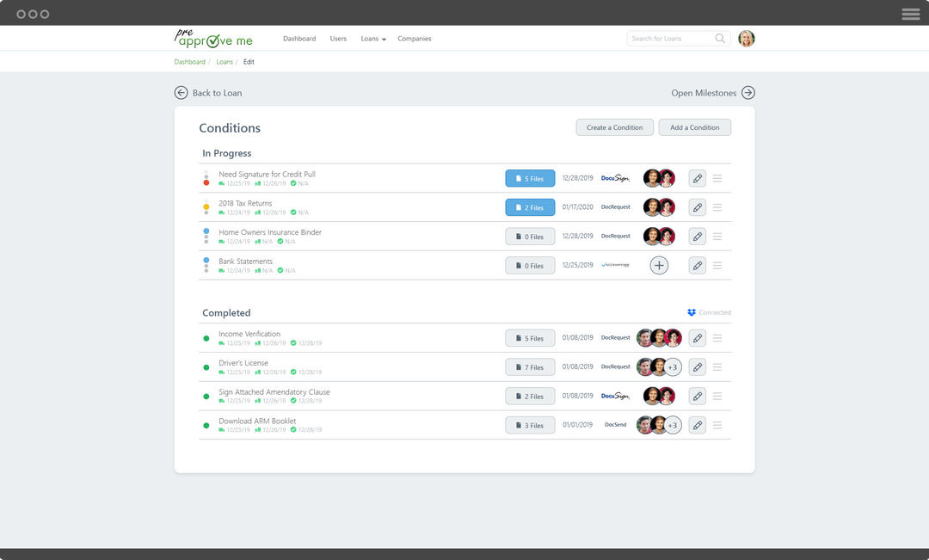Click the Dropbox Connected icon in the Completed section
The width and height of the screenshot is (929, 560).
tap(691, 312)
